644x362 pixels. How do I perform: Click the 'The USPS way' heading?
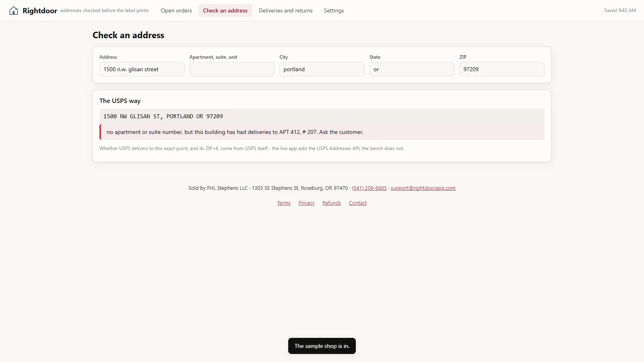[120, 101]
